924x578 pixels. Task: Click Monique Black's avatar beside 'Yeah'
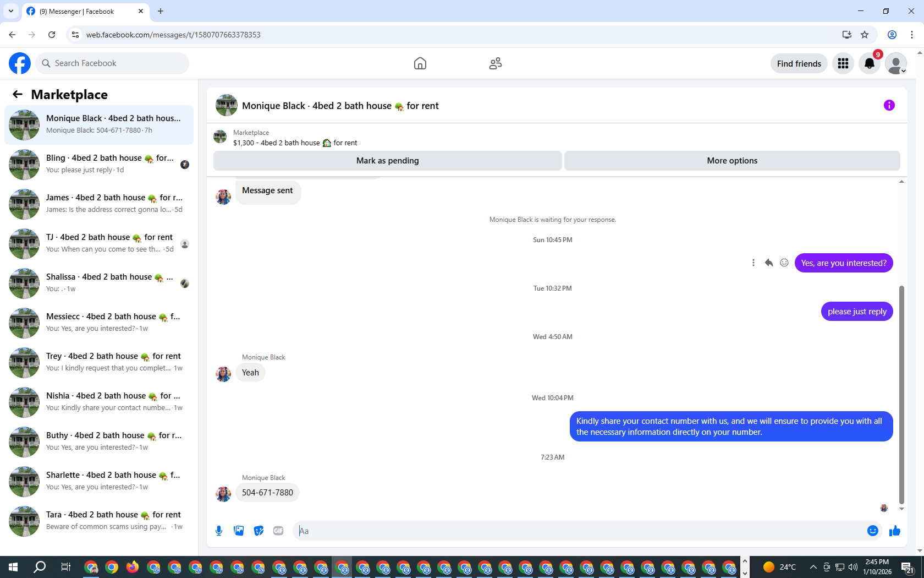tap(223, 374)
